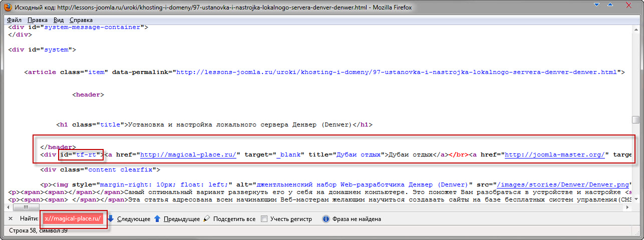644x240 pixels.
Task: Click the div id="system" line
Action: click(42, 49)
